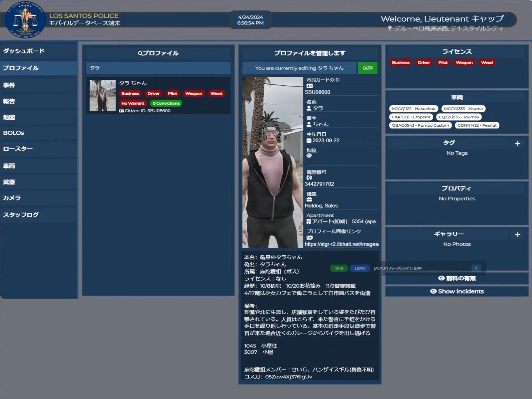Click the briefcase job icon

tap(309, 199)
